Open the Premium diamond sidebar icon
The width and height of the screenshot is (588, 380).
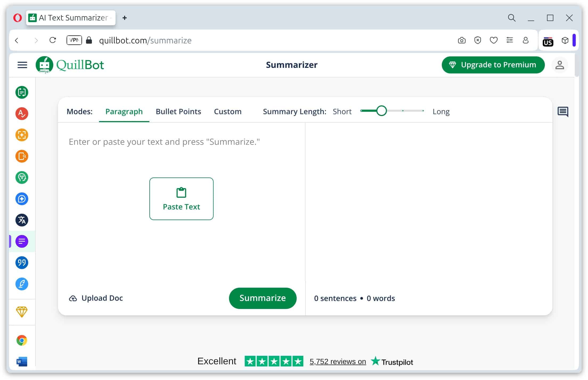point(22,312)
